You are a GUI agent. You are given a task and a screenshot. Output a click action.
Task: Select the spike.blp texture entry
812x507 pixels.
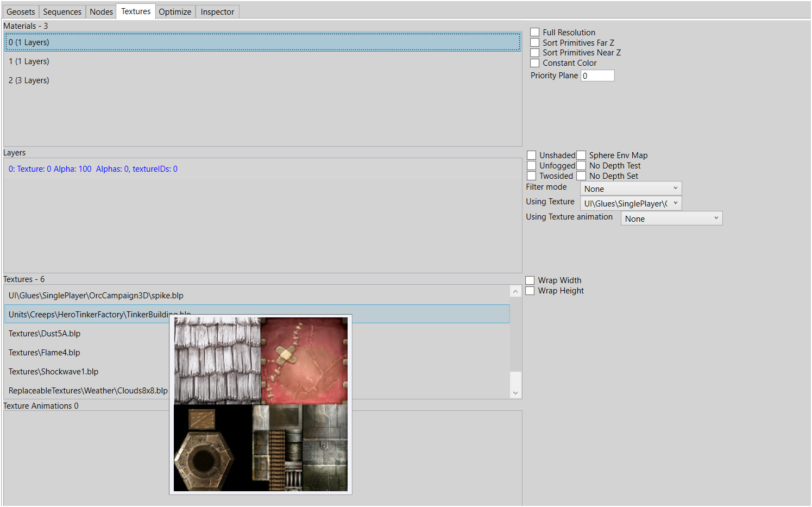[x=257, y=296]
